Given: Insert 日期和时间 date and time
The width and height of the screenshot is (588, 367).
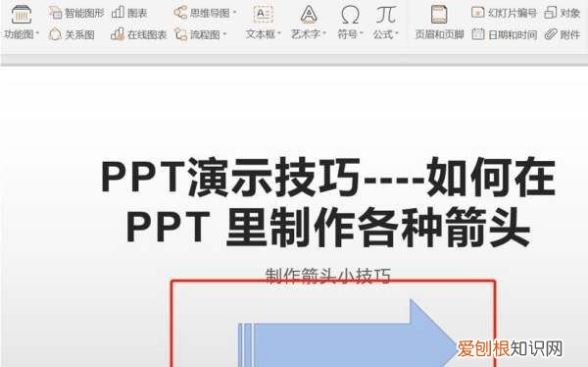Looking at the screenshot, I should click(505, 34).
